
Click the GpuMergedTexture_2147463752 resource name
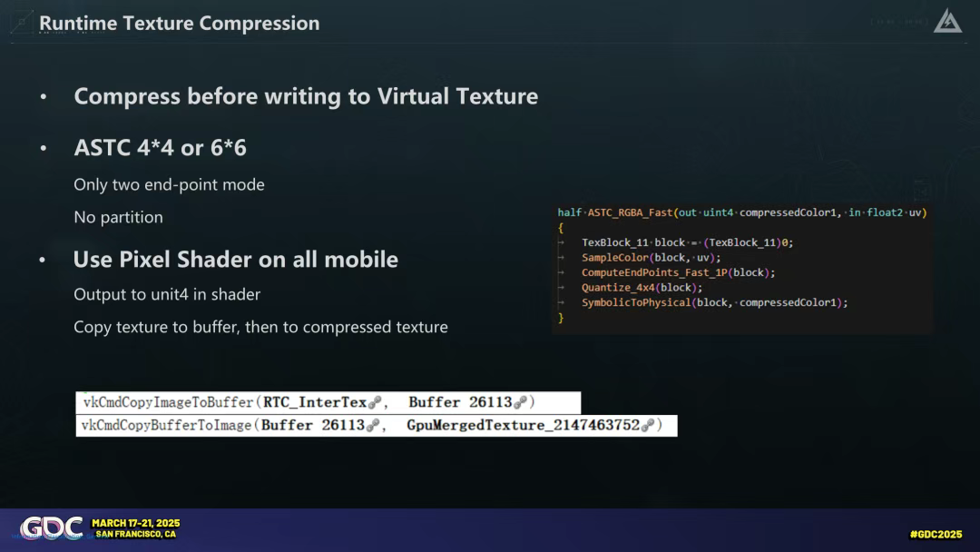coord(524,425)
